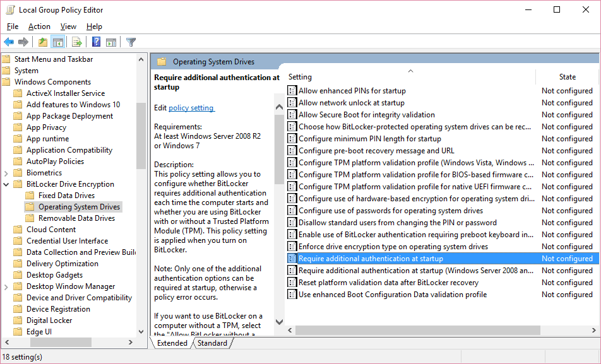Open the Help toolbar icon
This screenshot has width=601, height=364.
(x=96, y=42)
